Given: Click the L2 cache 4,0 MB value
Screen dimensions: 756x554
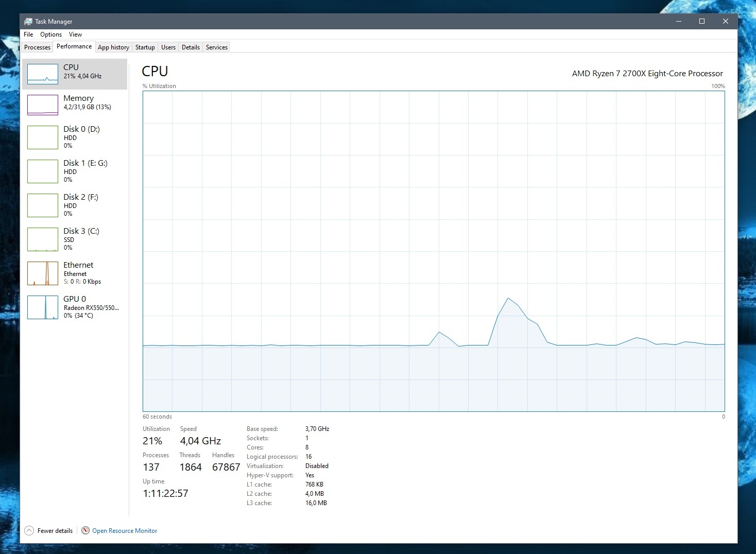Looking at the screenshot, I should tap(315, 494).
